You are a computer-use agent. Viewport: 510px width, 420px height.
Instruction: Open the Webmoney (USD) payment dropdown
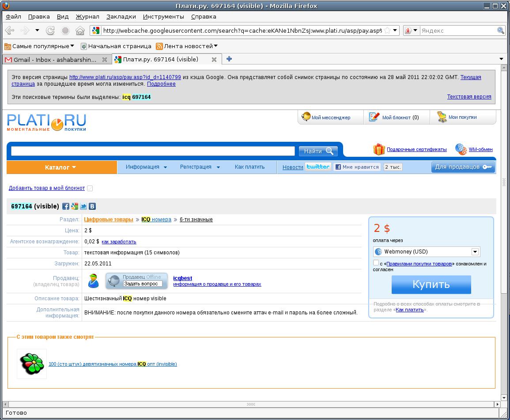pyautogui.click(x=427, y=251)
